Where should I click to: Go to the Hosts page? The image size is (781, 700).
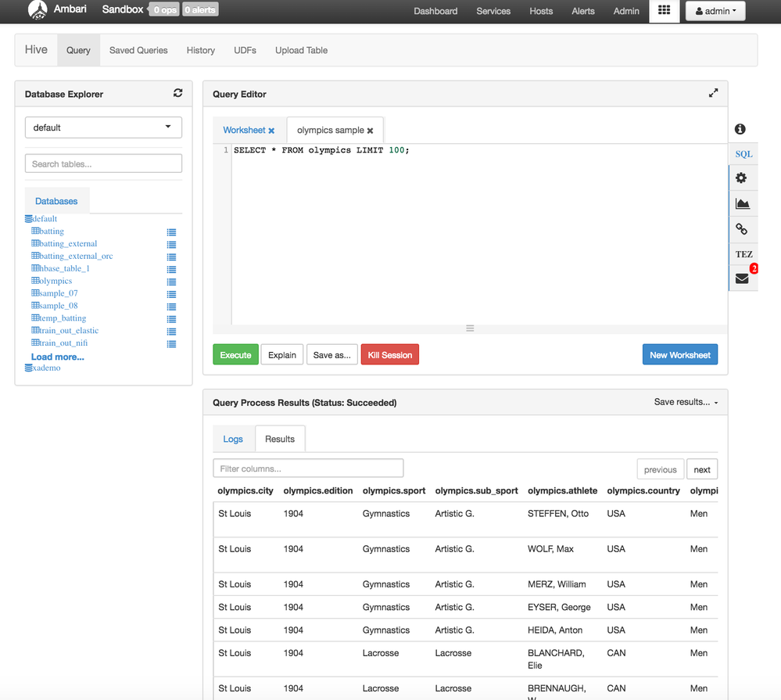coord(541,11)
